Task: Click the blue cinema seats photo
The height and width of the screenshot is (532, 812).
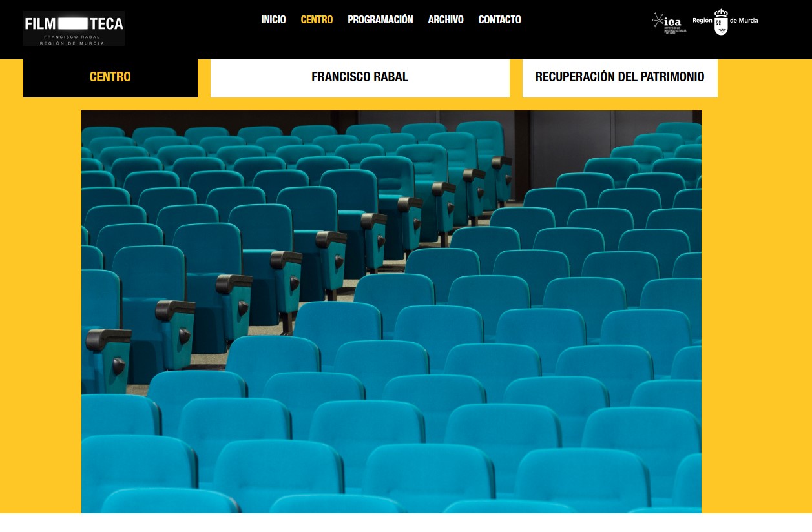Action: (391, 311)
